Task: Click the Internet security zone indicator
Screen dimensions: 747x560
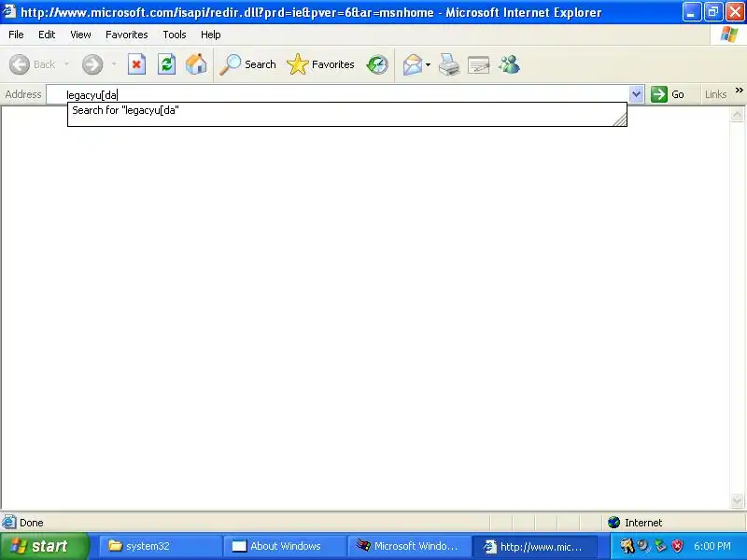Action: coord(635,523)
